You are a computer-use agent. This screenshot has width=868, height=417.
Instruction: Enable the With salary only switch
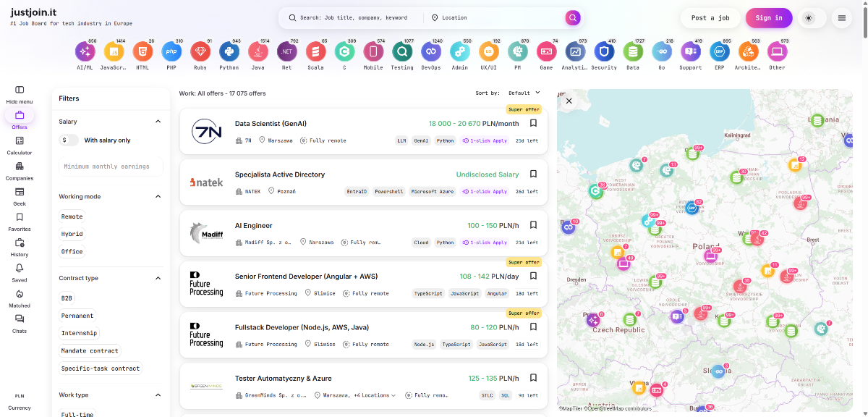[69, 140]
